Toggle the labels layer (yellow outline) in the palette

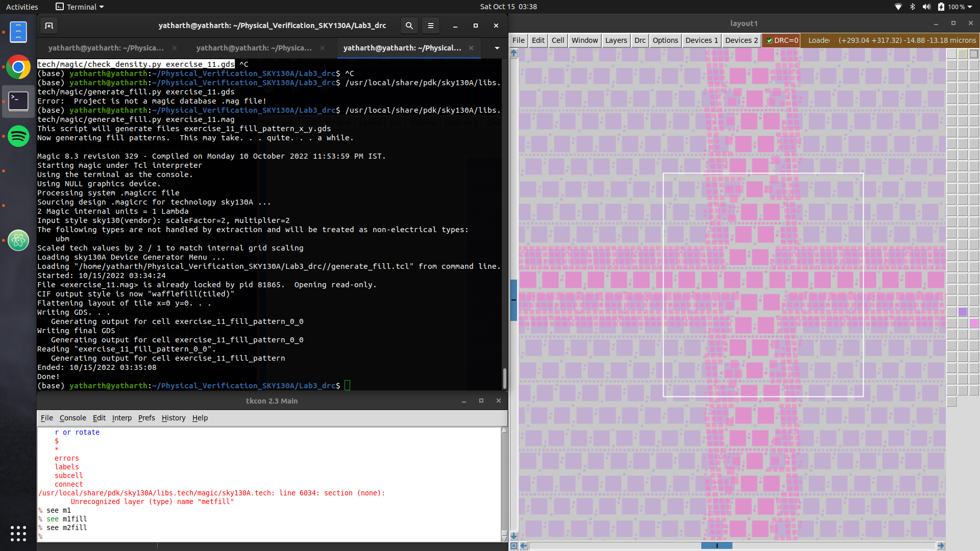pos(963,54)
